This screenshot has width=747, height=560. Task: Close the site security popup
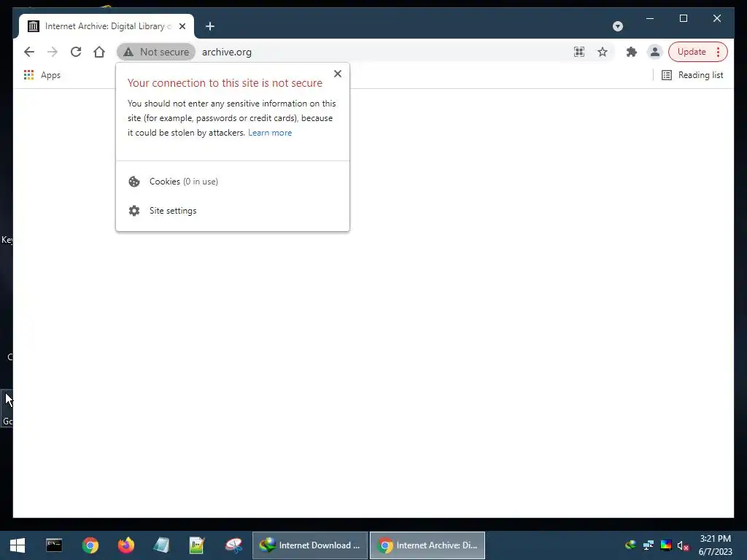click(x=338, y=74)
